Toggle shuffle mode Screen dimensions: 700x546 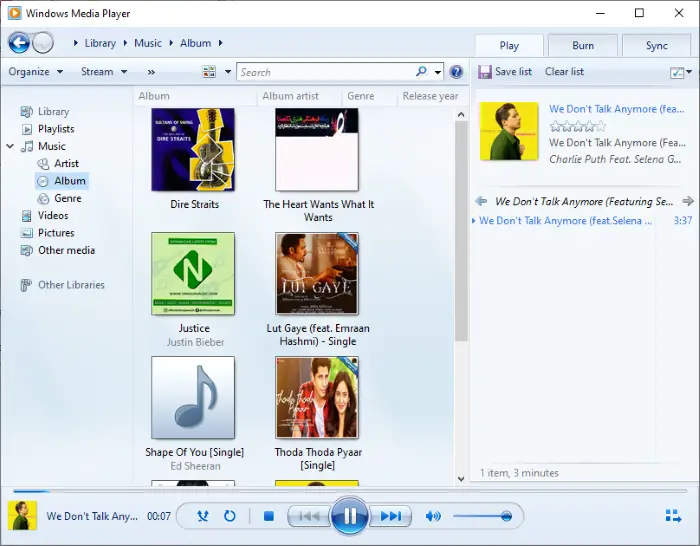[x=203, y=517]
